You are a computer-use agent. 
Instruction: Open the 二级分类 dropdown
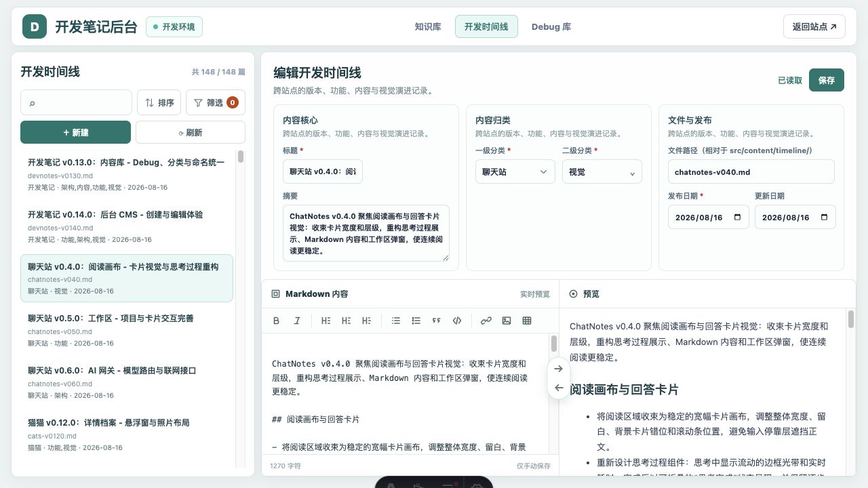coord(602,171)
